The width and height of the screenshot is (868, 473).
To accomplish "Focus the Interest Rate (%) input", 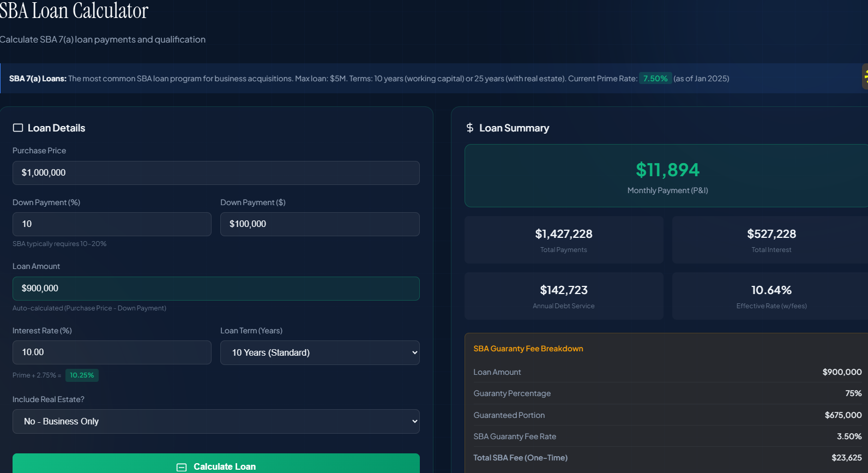I will [112, 352].
